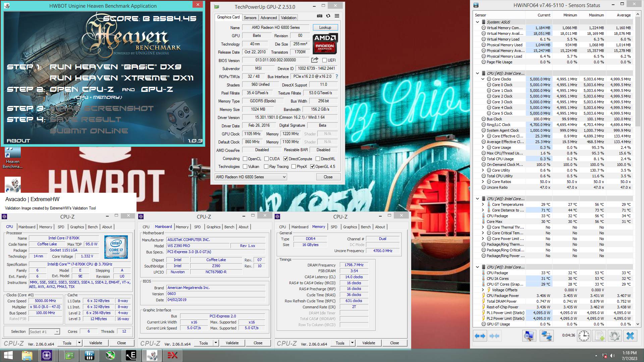Collapse the System: ASUS sensor group
The width and height of the screenshot is (644, 362).
pos(477,22)
